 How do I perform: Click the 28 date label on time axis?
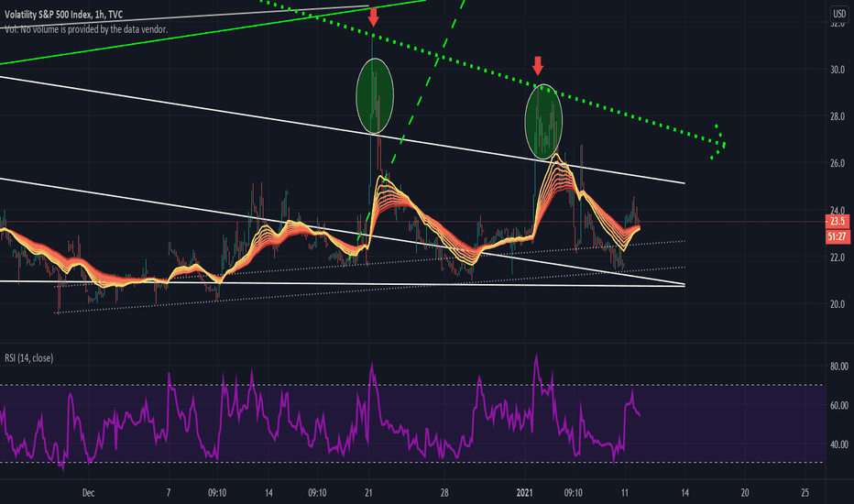click(444, 493)
